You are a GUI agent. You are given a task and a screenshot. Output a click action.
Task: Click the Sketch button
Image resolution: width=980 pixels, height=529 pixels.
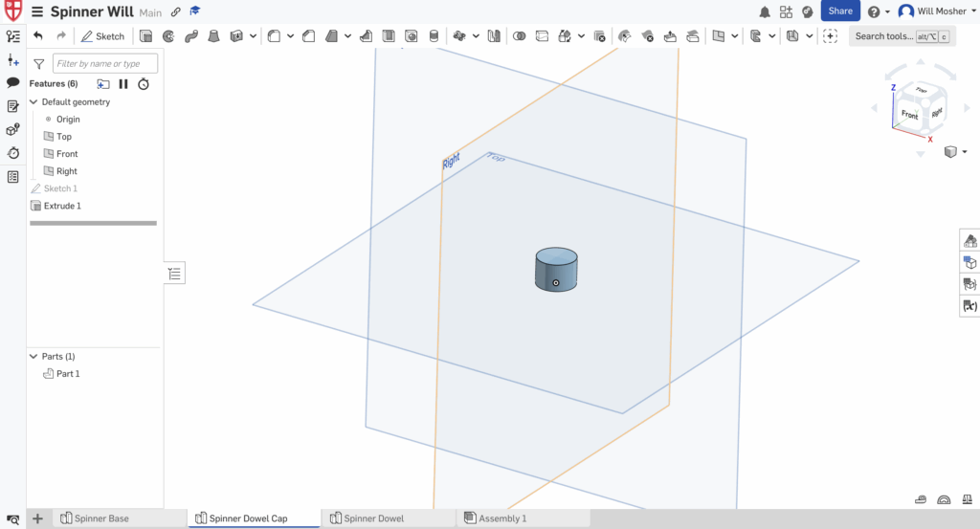click(x=102, y=36)
